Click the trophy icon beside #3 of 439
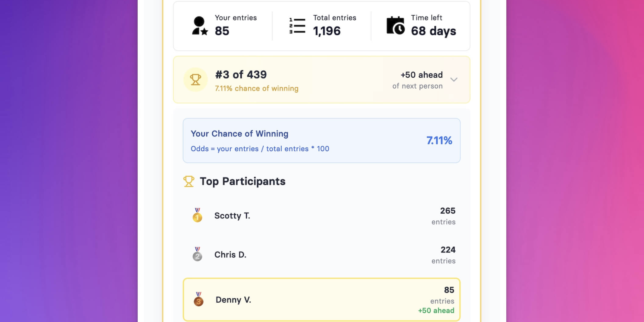 pyautogui.click(x=196, y=80)
